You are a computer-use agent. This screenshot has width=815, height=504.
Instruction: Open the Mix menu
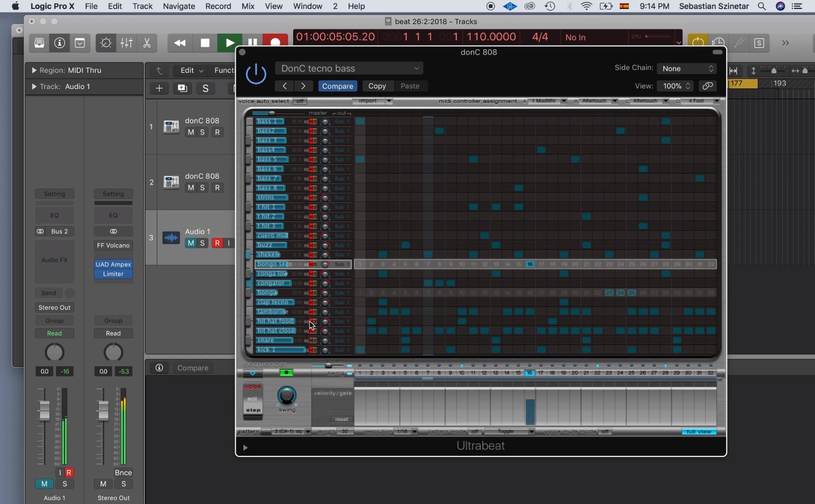point(248,6)
